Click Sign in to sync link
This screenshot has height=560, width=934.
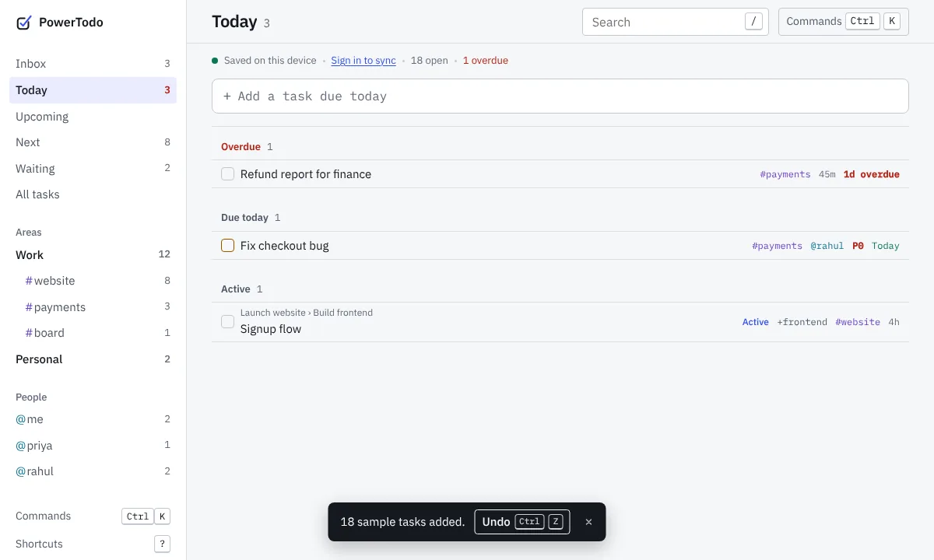[x=363, y=61]
